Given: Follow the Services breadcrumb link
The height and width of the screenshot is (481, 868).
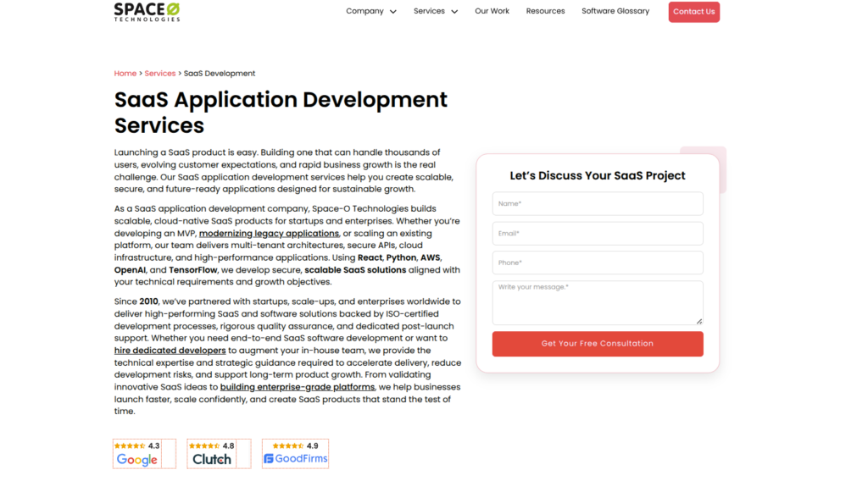Looking at the screenshot, I should click(160, 74).
